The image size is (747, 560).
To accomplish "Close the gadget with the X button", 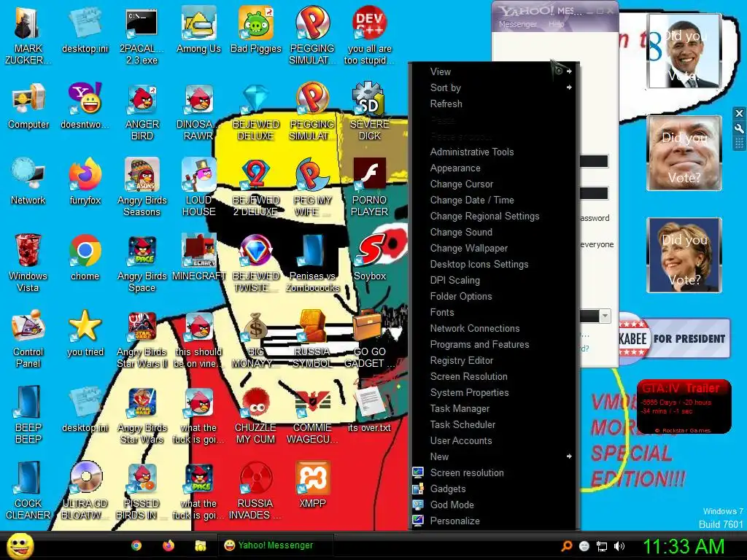I will tap(739, 113).
